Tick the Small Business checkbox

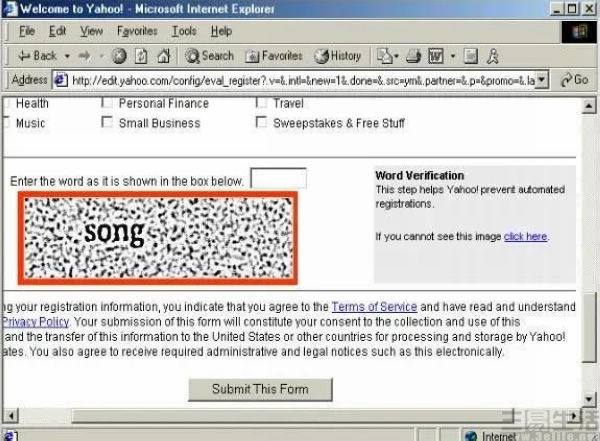[108, 123]
